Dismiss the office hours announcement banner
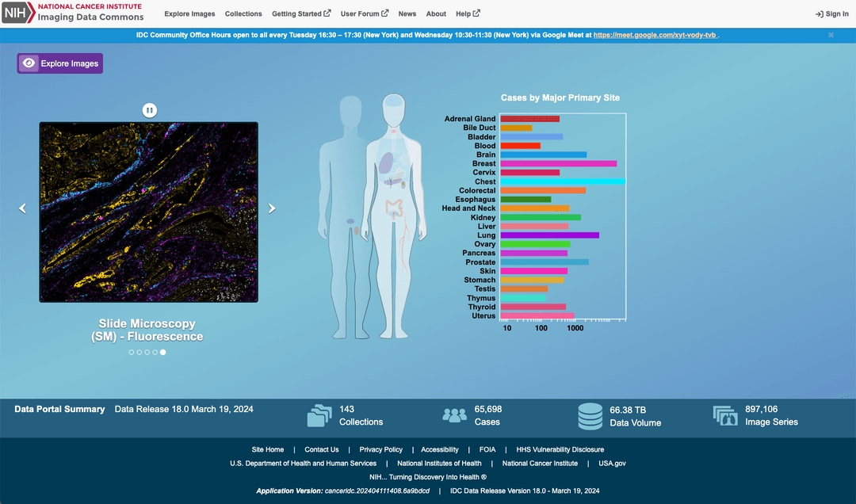Image resolution: width=856 pixels, height=504 pixels. (x=831, y=35)
